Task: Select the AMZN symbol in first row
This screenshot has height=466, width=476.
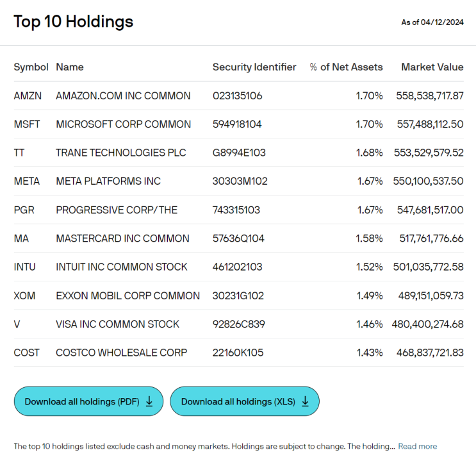Action: coord(28,96)
